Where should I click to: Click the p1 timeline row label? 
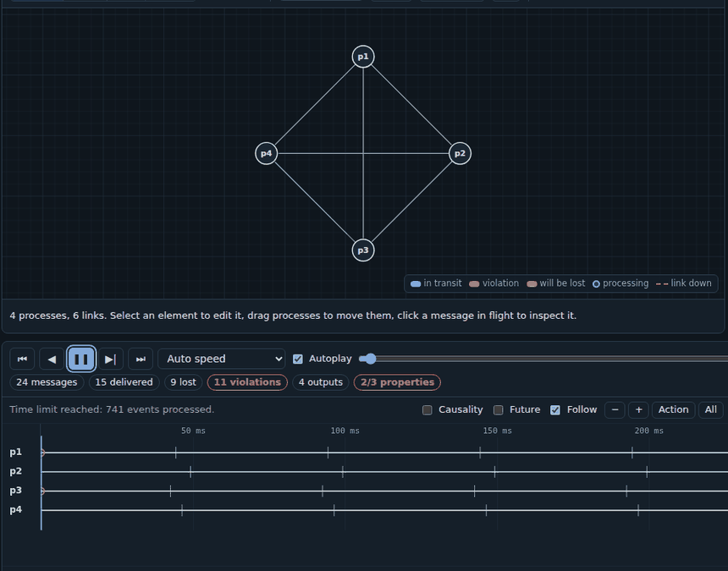16,452
